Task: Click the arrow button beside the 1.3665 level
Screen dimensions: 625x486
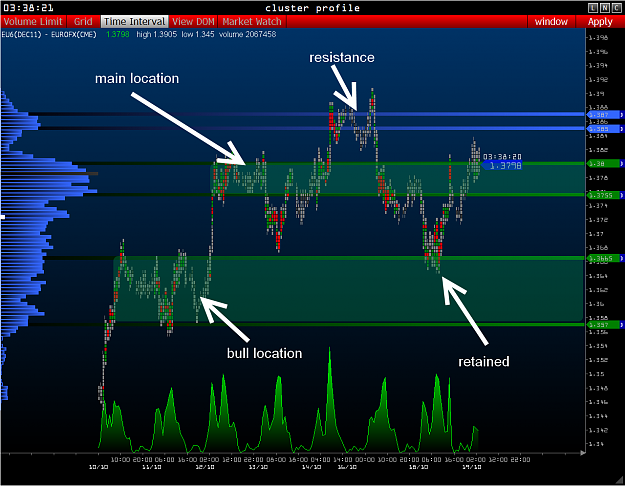Action: coord(621,258)
